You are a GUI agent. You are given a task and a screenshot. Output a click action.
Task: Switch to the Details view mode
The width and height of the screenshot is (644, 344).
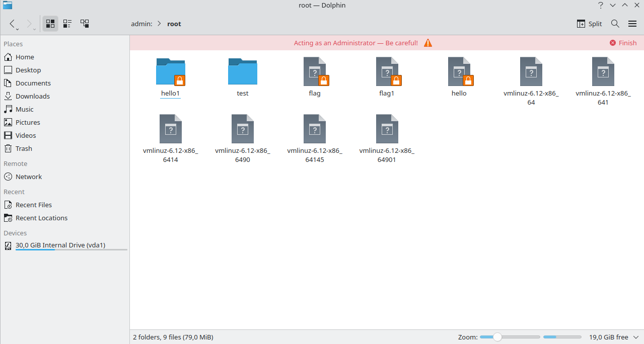click(x=85, y=23)
